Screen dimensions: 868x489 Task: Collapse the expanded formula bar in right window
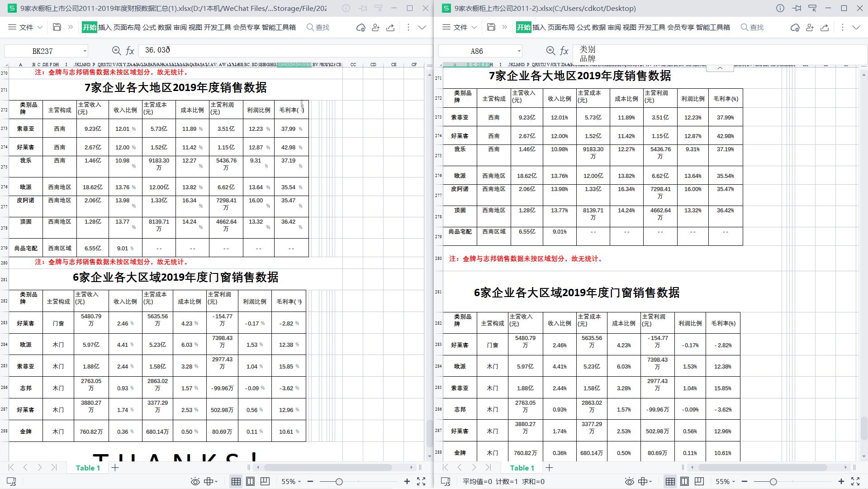click(x=720, y=68)
